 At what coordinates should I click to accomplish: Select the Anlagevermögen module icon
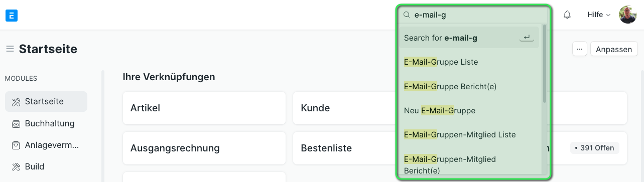coord(16,145)
